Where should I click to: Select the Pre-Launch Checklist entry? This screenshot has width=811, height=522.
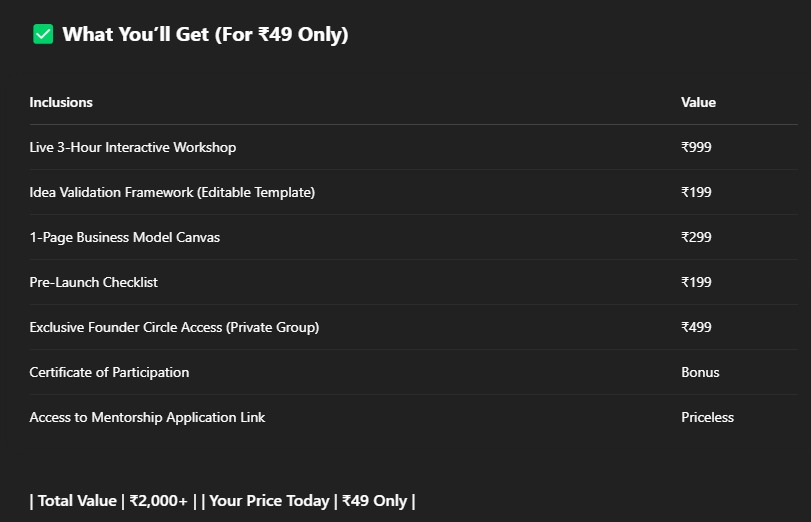click(x=94, y=282)
